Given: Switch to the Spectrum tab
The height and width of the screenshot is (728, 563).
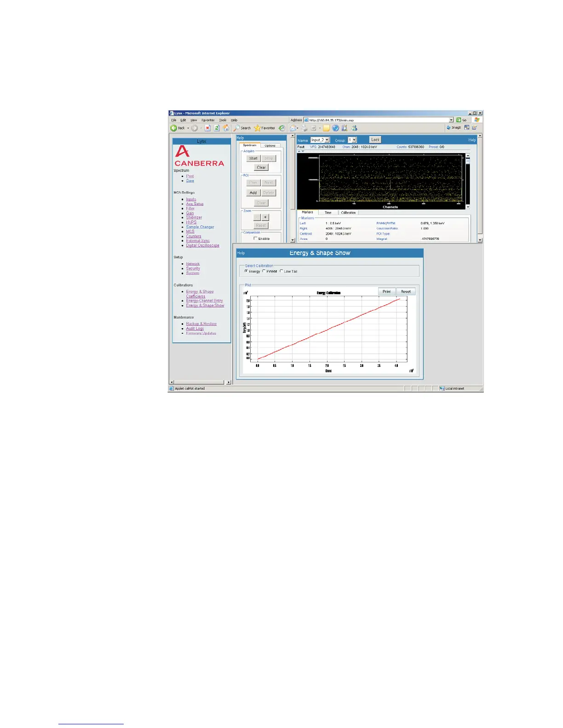Looking at the screenshot, I should click(250, 145).
